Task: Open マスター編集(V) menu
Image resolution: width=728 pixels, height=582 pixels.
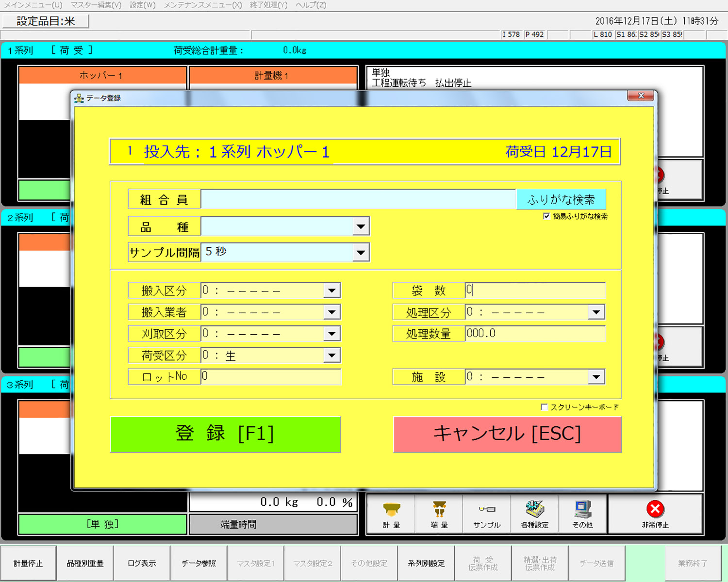Action: pos(96,5)
